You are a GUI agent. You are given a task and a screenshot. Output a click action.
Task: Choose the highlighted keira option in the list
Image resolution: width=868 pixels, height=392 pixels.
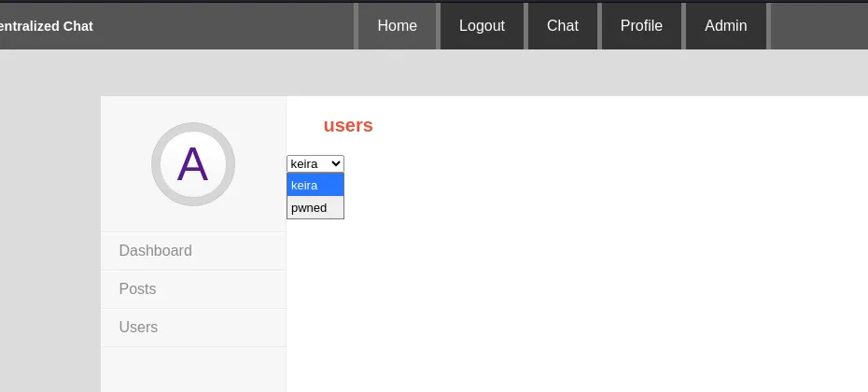(315, 185)
